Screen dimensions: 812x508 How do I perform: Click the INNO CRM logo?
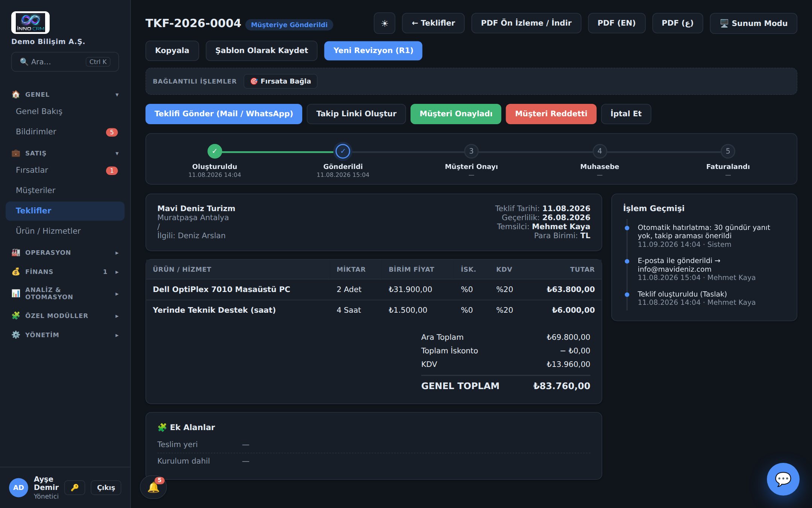click(30, 23)
